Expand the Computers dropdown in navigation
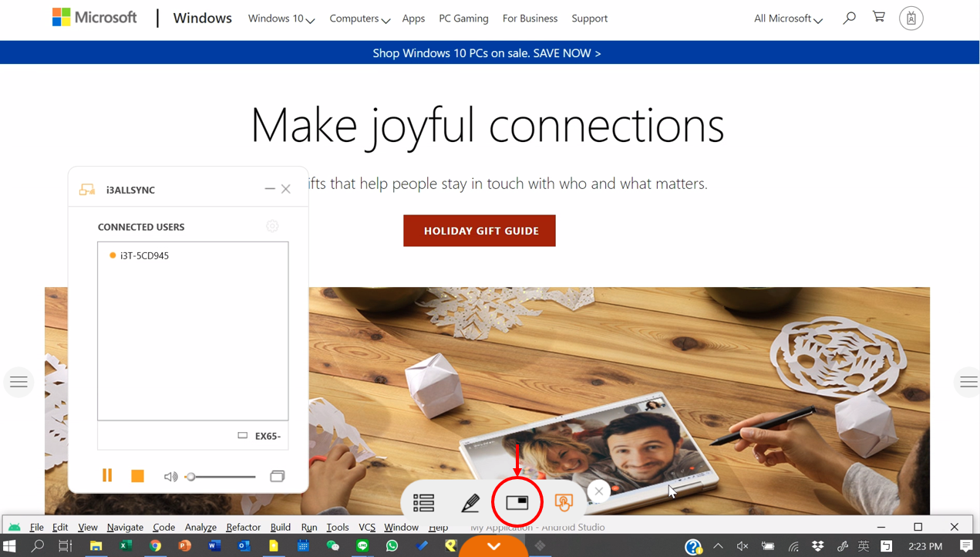This screenshot has height=557, width=980. [x=359, y=19]
